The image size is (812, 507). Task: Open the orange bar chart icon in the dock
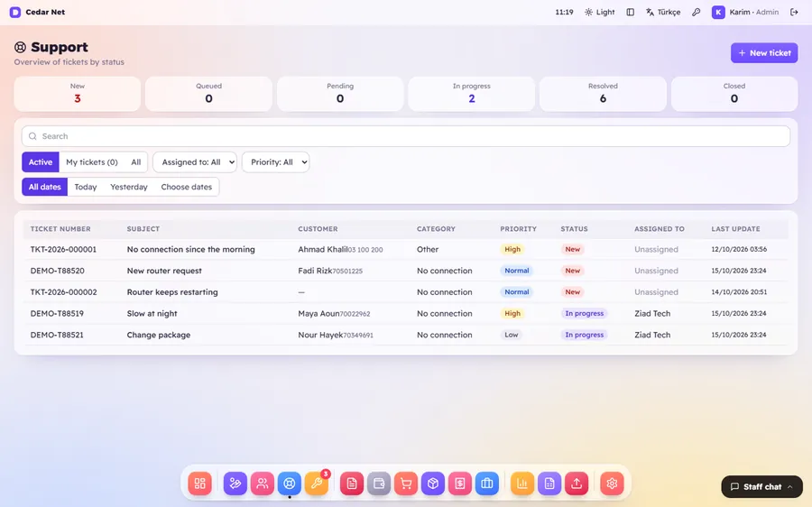pyautogui.click(x=522, y=484)
